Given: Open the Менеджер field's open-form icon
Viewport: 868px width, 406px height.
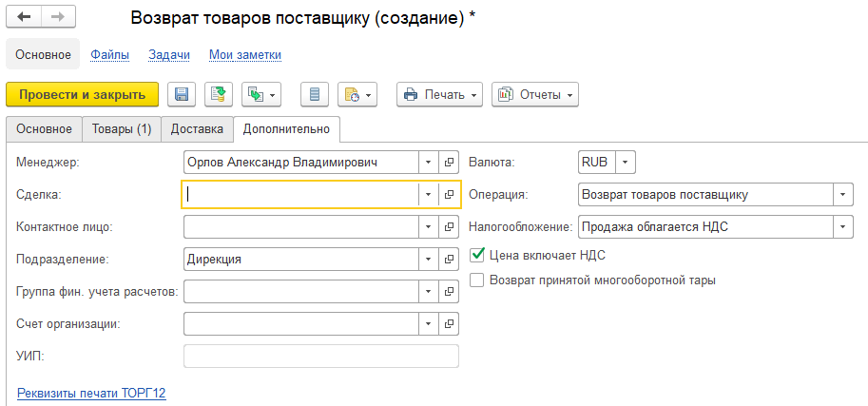Looking at the screenshot, I should 449,163.
